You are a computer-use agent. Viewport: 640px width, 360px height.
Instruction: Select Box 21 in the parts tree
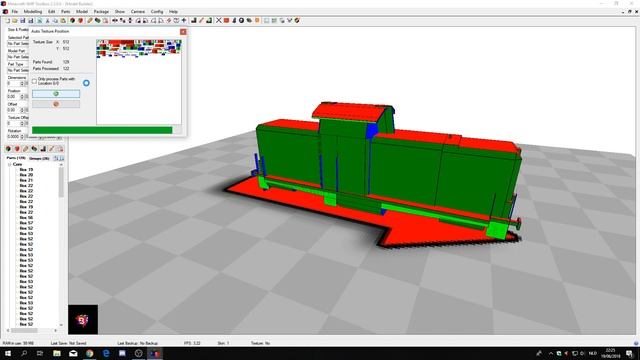point(27,180)
